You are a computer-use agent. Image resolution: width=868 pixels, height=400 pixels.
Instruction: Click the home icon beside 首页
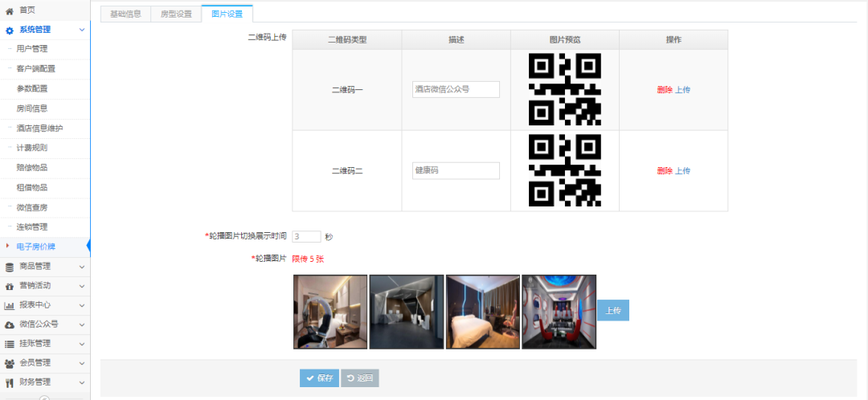(10, 10)
